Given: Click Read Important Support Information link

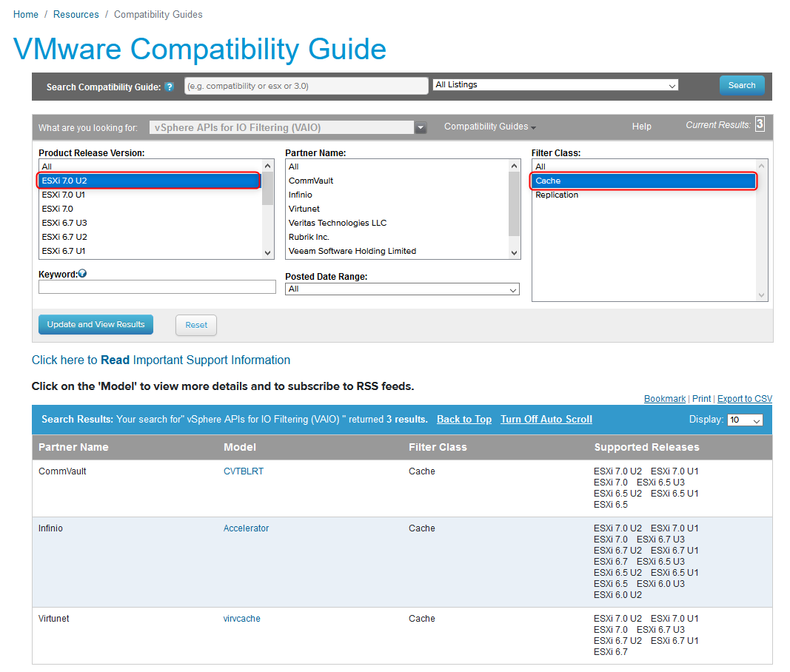Looking at the screenshot, I should coord(161,360).
